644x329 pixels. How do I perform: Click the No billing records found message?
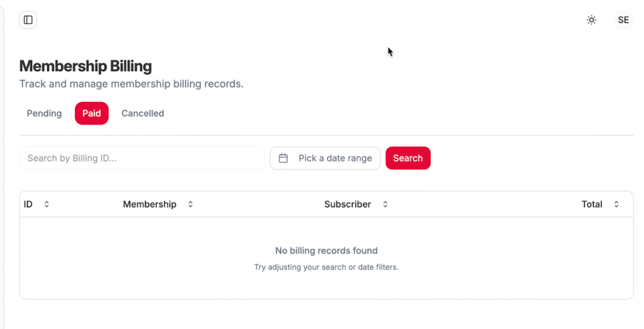[x=326, y=251]
